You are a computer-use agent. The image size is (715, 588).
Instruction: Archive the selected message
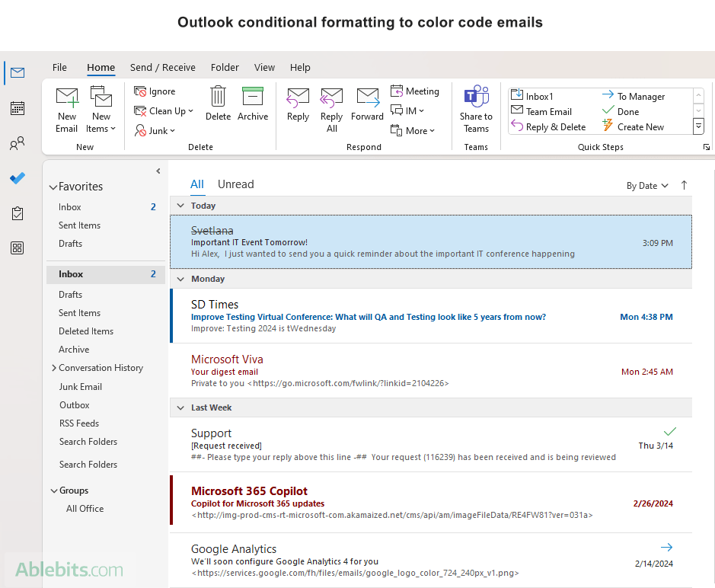point(253,104)
